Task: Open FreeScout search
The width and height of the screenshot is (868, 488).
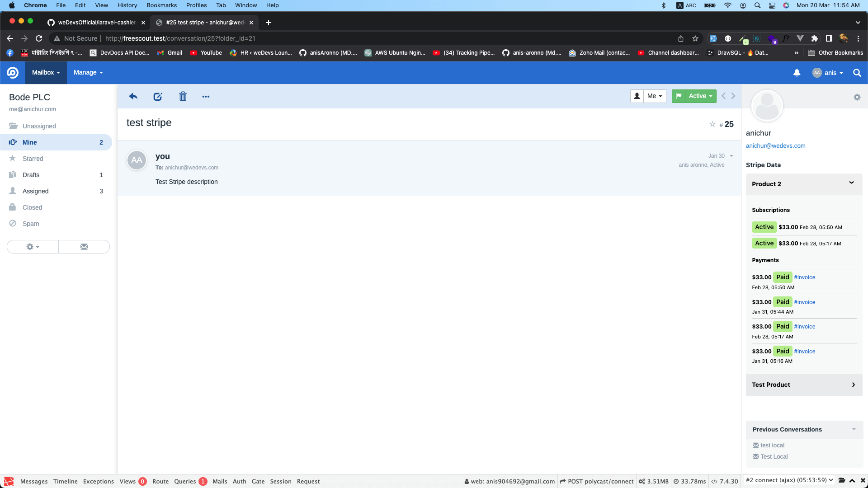Action: point(856,73)
